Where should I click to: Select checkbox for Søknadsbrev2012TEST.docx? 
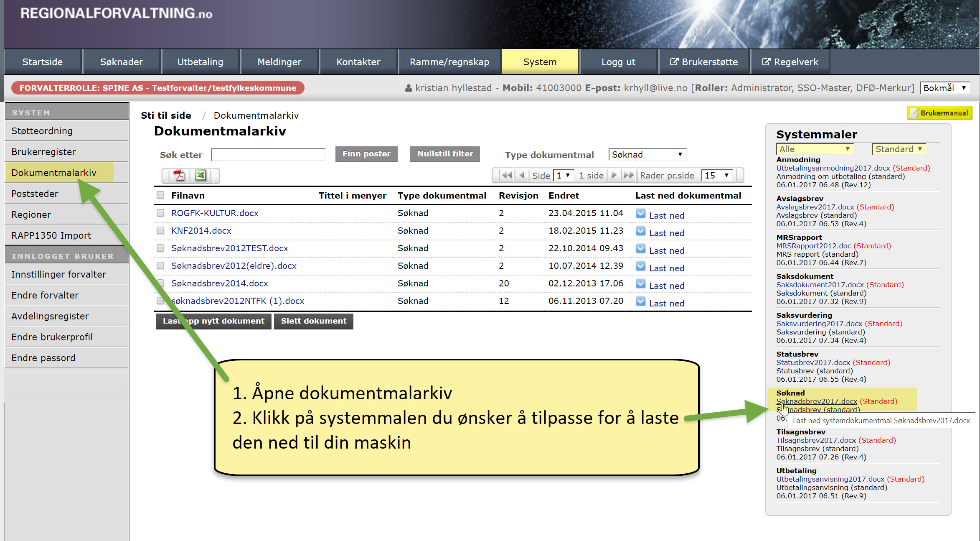point(160,248)
